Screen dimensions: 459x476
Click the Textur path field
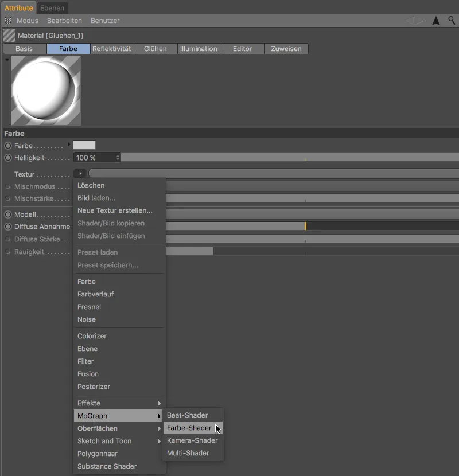click(274, 174)
